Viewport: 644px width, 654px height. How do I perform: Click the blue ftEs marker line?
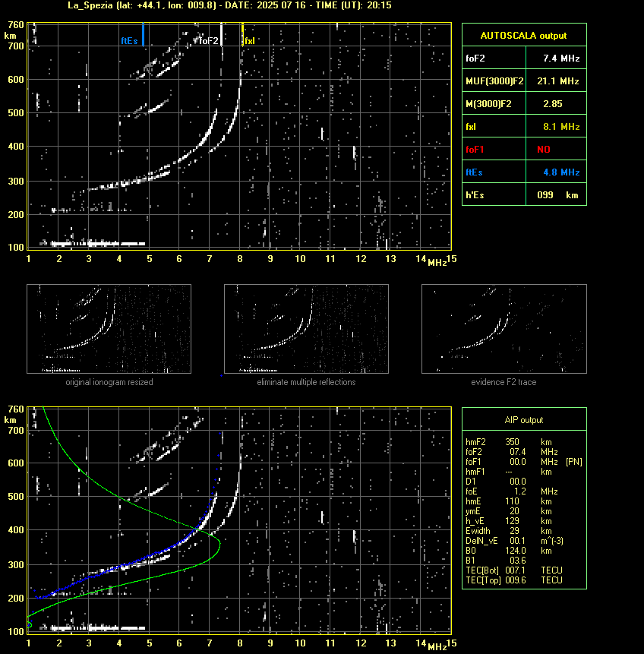click(x=143, y=34)
